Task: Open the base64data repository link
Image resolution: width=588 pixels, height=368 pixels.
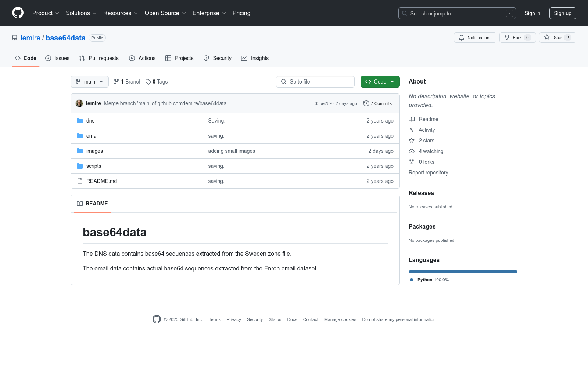Action: tap(65, 38)
